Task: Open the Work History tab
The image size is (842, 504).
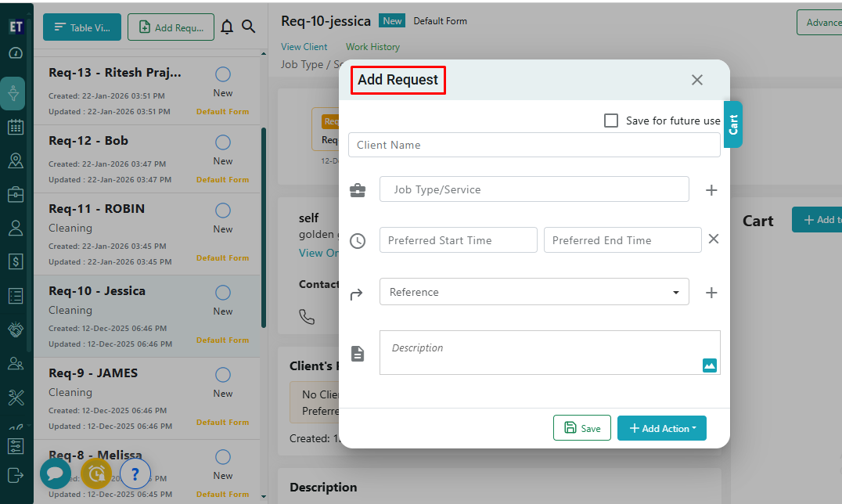Action: (372, 47)
